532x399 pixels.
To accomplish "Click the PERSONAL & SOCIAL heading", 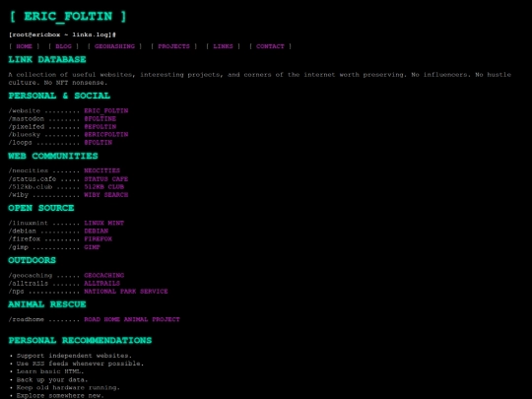I will (59, 96).
